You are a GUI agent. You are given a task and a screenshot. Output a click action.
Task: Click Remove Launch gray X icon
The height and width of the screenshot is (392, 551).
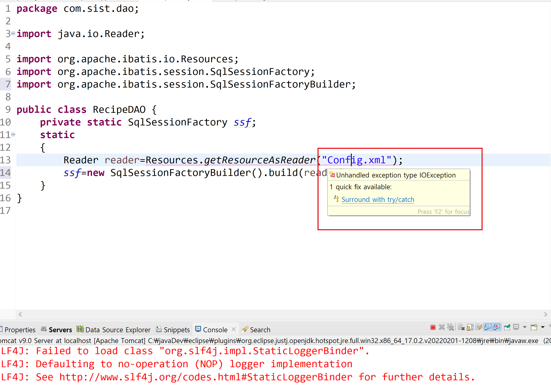tap(442, 327)
